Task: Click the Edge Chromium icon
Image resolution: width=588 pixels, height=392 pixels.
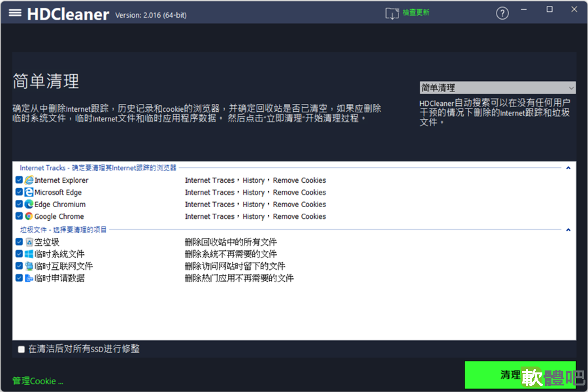Action: click(x=29, y=204)
